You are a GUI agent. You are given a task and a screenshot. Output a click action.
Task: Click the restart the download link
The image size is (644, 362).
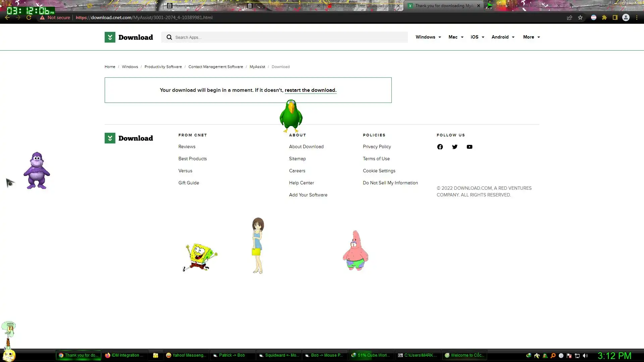point(310,90)
